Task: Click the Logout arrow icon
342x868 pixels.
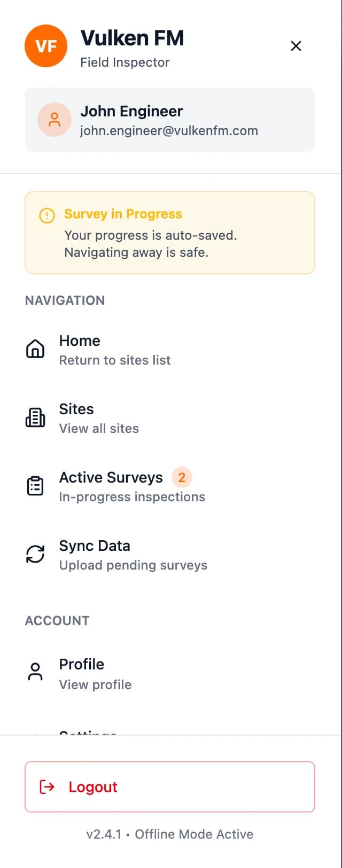Action: tap(47, 787)
